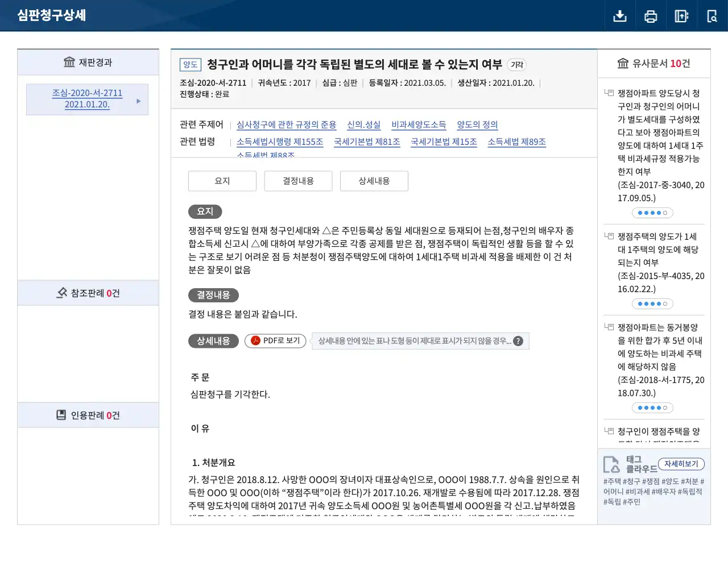Click heading 1. 처분개요
This screenshot has height=582, width=728.
click(x=213, y=463)
